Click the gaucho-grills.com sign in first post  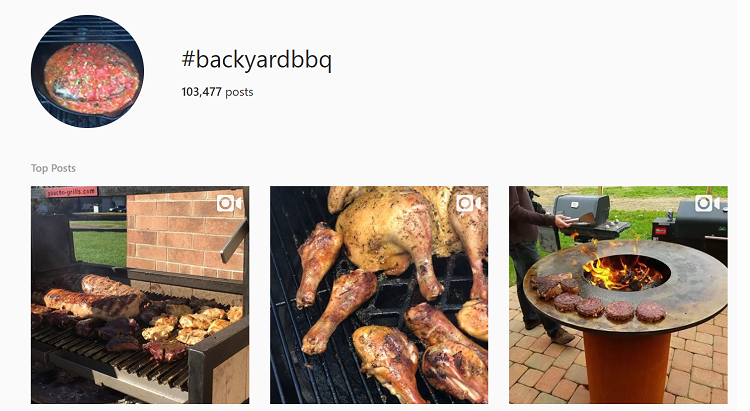[x=71, y=192]
